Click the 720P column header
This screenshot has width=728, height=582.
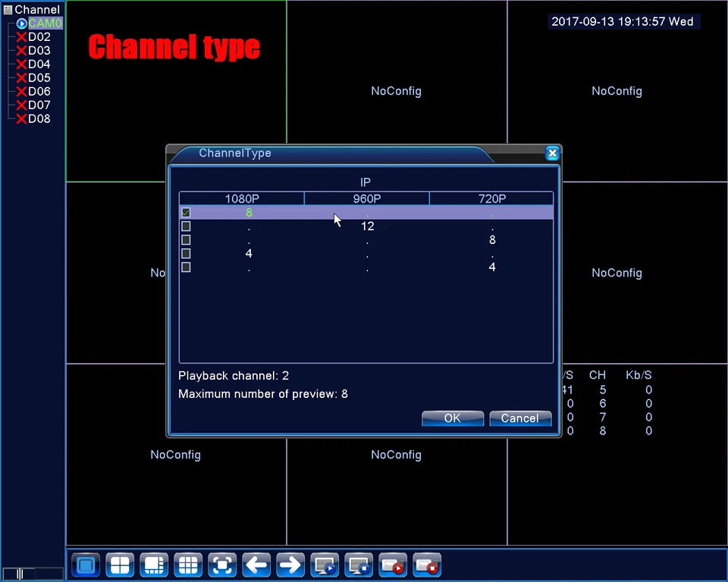[x=491, y=199]
